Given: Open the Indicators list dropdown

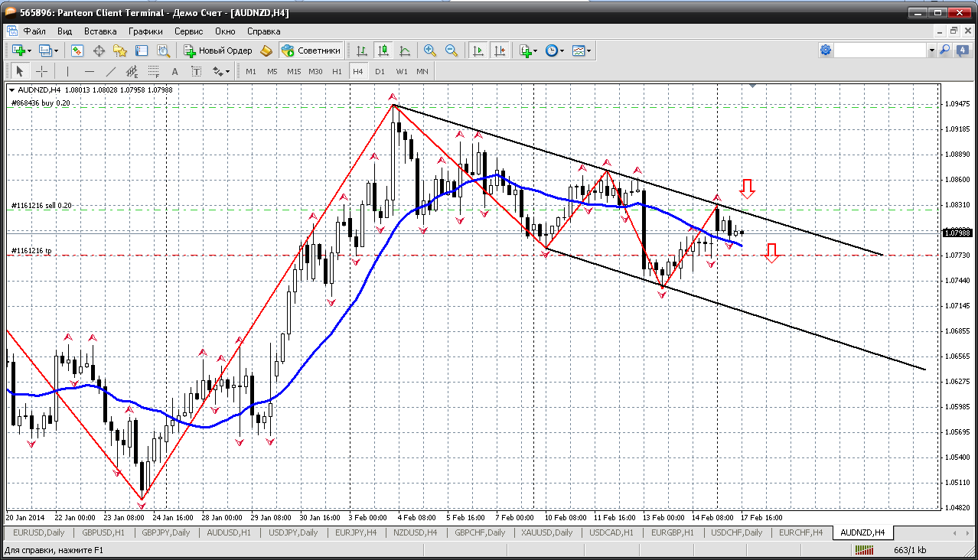Looking at the screenshot, I should pos(528,50).
